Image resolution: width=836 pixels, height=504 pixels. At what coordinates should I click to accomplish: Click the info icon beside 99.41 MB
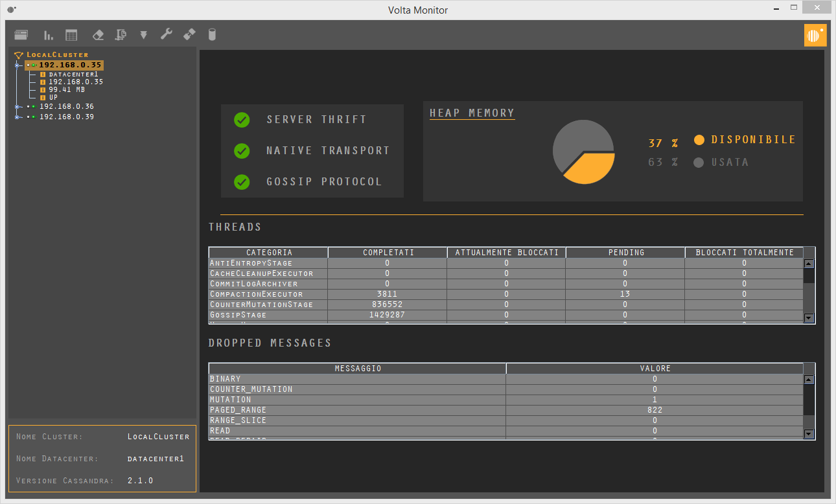(43, 90)
